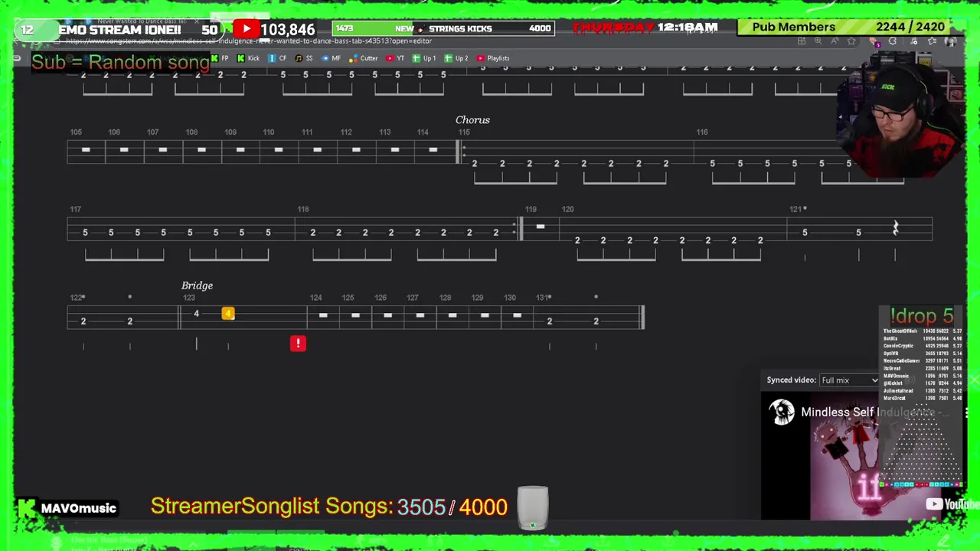Viewport: 980px width, 551px height.
Task: Click the Read aloud icon in address bar
Action: point(835,41)
